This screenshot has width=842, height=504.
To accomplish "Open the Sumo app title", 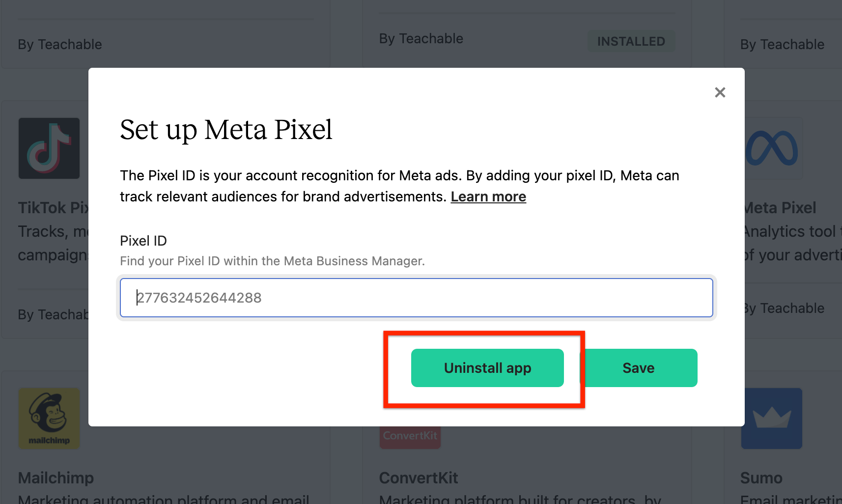I will (x=761, y=478).
